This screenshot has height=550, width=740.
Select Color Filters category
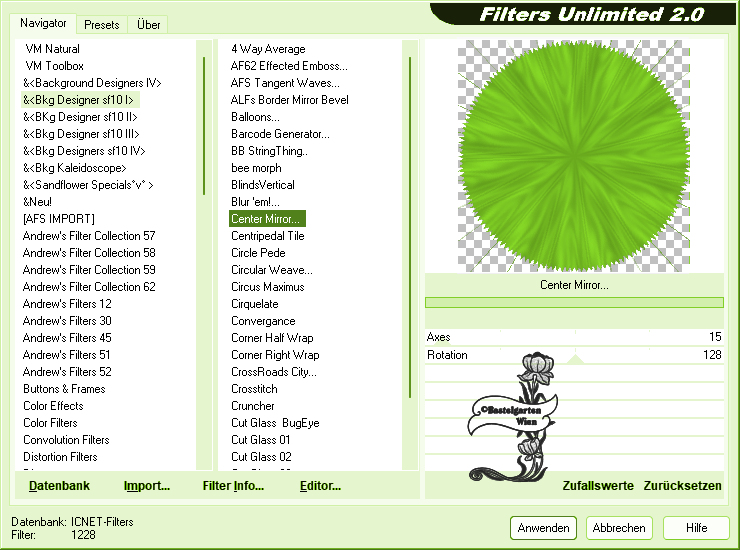[50, 423]
